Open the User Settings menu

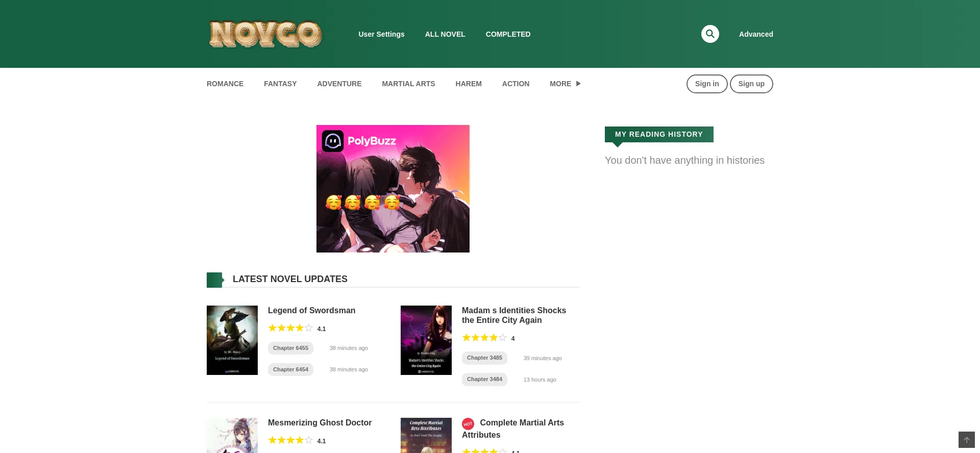pos(381,34)
